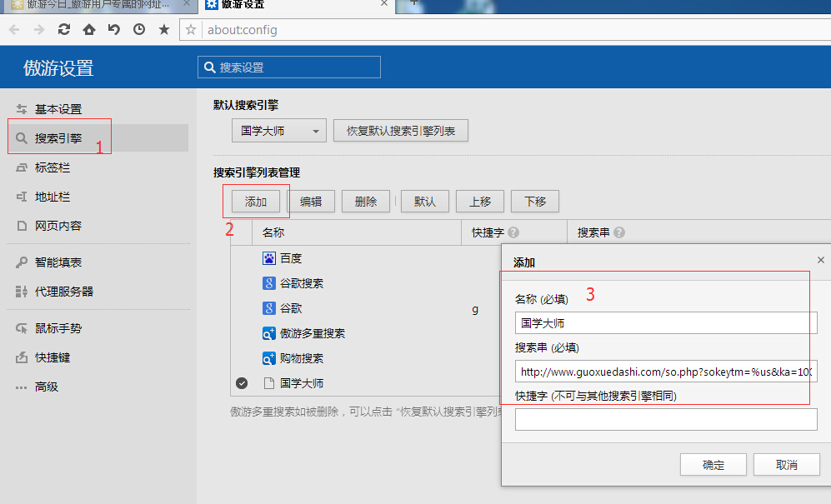Click the 搜索串 URL input field
This screenshot has width=831, height=504.
666,372
